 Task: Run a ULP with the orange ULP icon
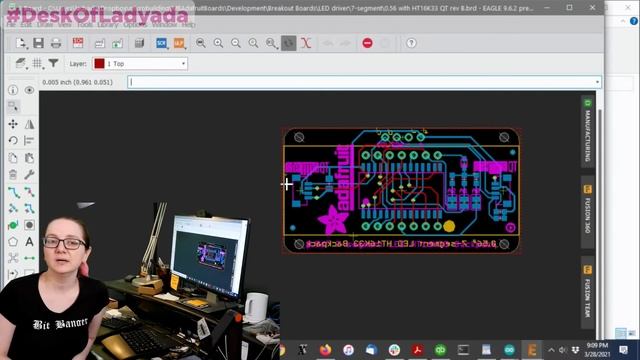[179, 43]
